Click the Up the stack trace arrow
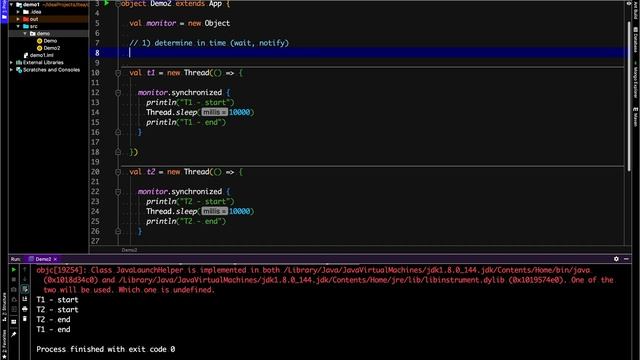The image size is (640, 360). [x=25, y=270]
